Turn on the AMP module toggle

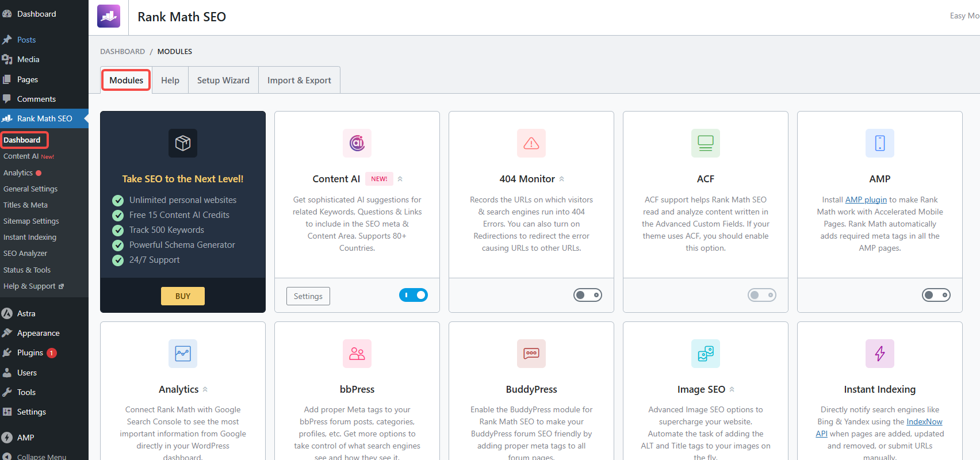point(936,295)
